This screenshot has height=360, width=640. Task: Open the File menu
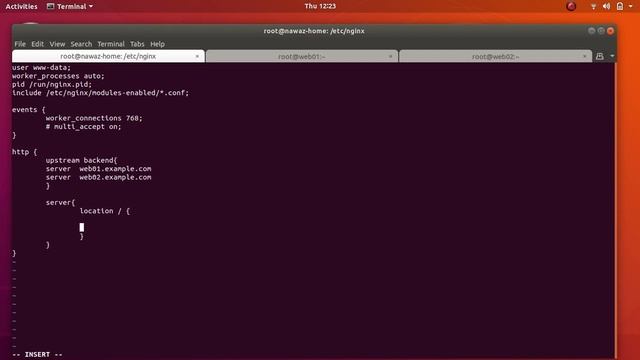[20, 44]
